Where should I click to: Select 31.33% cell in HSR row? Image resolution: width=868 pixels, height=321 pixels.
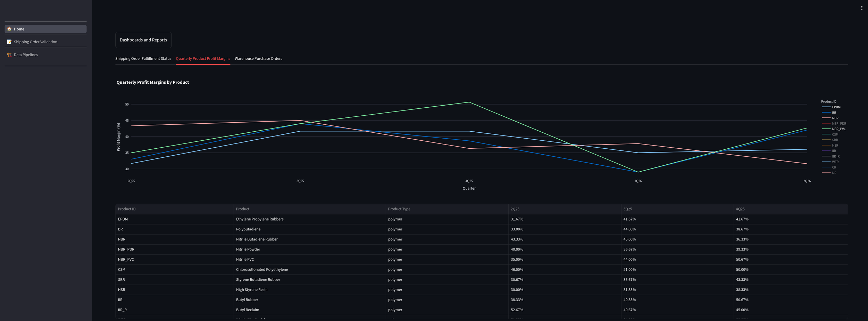(x=677, y=290)
